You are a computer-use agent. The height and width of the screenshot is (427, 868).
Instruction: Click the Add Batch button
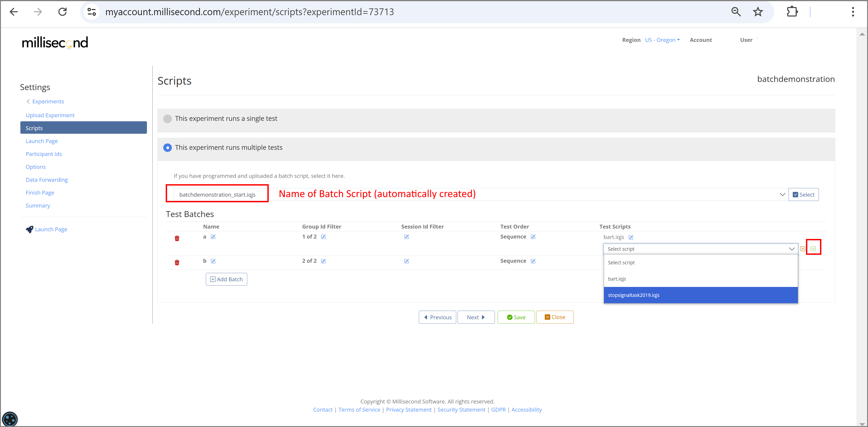click(x=226, y=279)
